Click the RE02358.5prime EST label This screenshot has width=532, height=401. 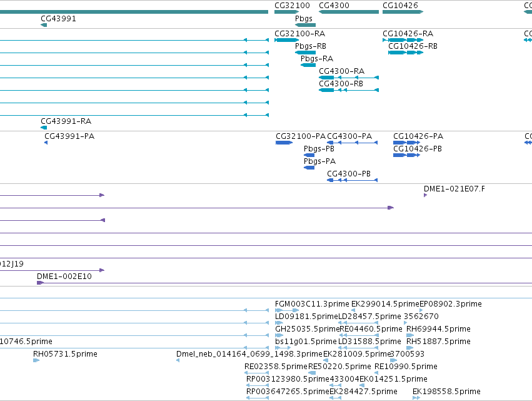point(276,367)
